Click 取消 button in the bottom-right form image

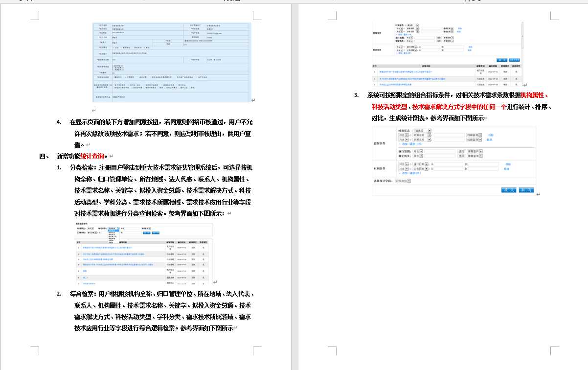[526, 190]
